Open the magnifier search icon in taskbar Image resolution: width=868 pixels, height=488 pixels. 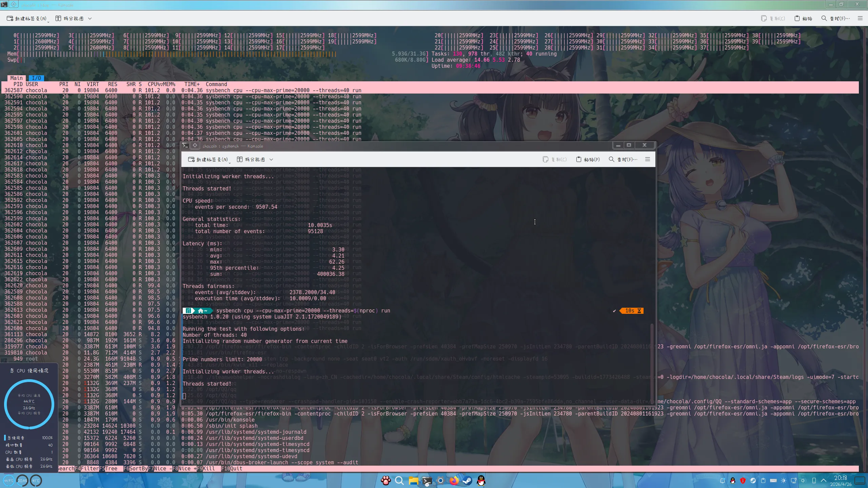click(399, 481)
